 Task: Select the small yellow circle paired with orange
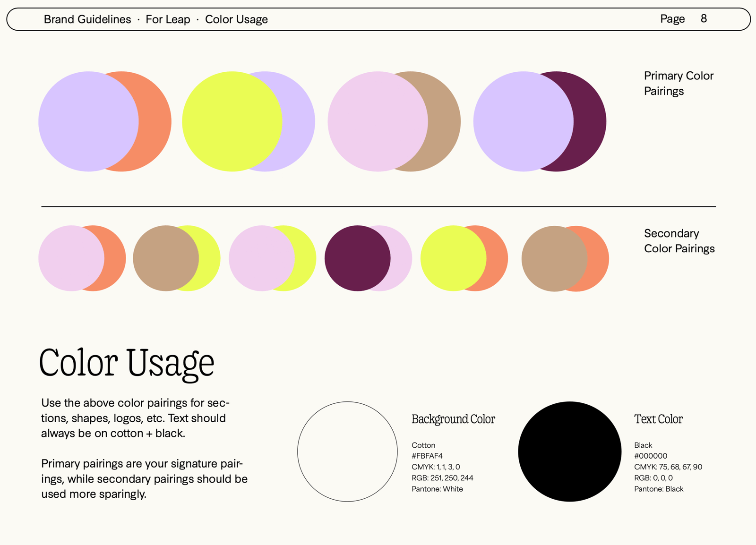point(453,258)
